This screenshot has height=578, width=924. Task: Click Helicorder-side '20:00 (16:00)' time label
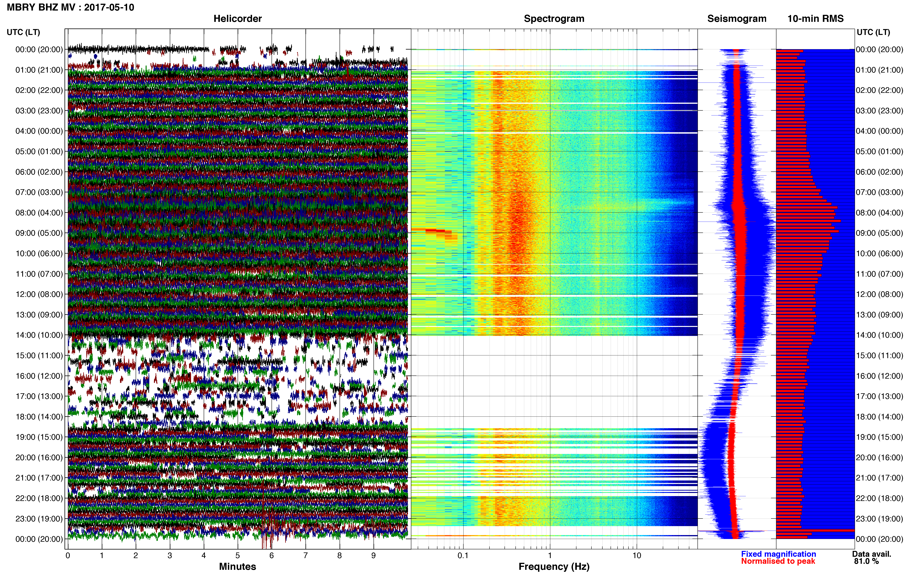[39, 458]
